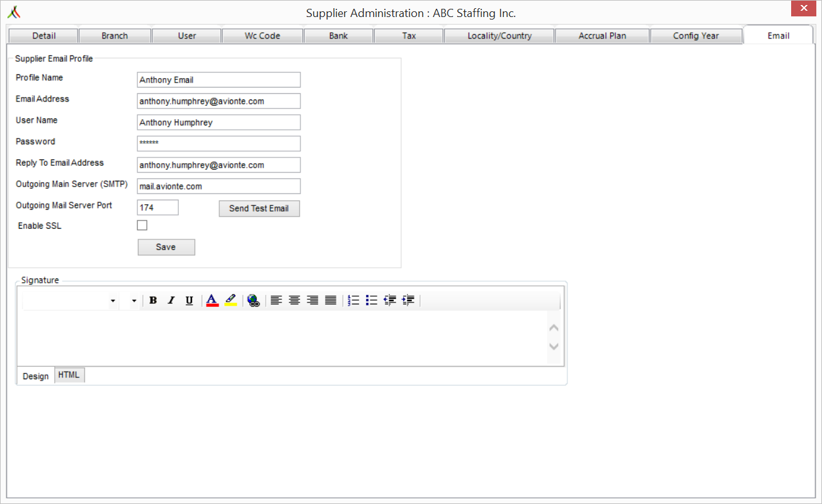Center align the signature text

coord(294,301)
